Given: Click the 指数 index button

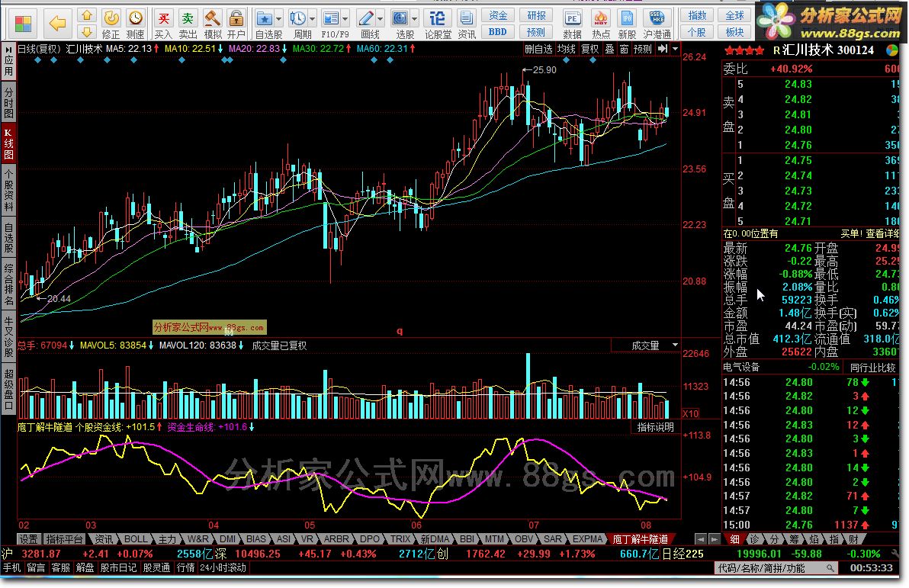Looking at the screenshot, I should point(698,16).
